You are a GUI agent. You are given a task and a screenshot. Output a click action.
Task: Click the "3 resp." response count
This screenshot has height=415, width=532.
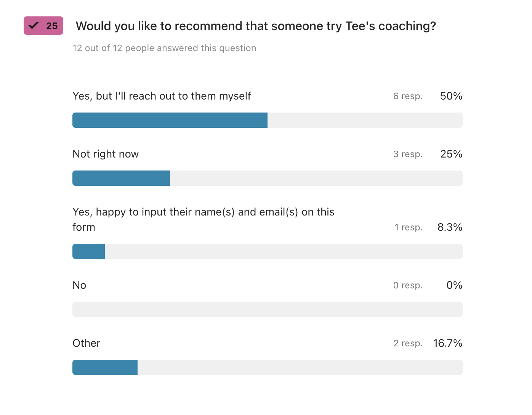(408, 154)
